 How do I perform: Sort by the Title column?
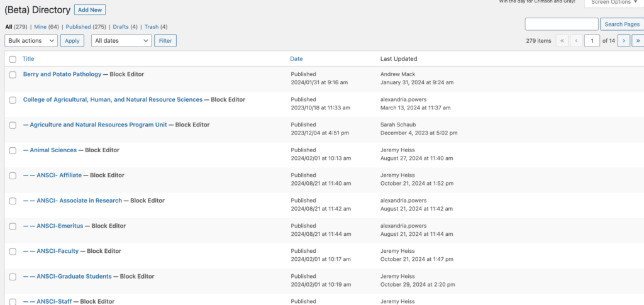pyautogui.click(x=28, y=58)
